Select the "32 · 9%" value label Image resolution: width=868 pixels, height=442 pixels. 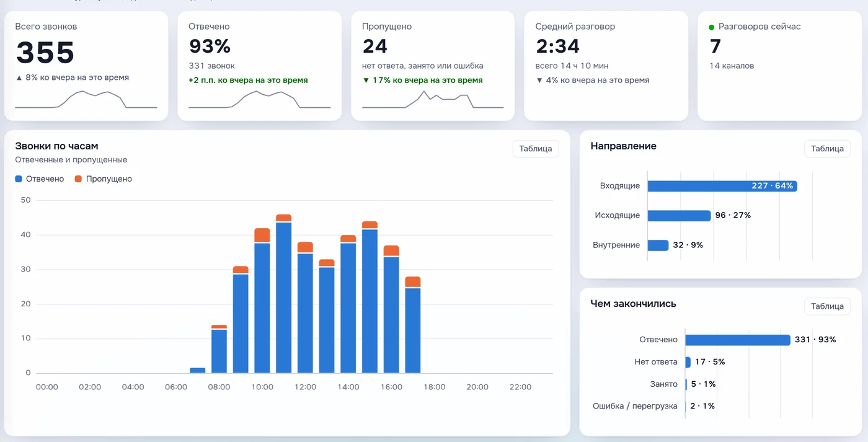pyautogui.click(x=688, y=245)
